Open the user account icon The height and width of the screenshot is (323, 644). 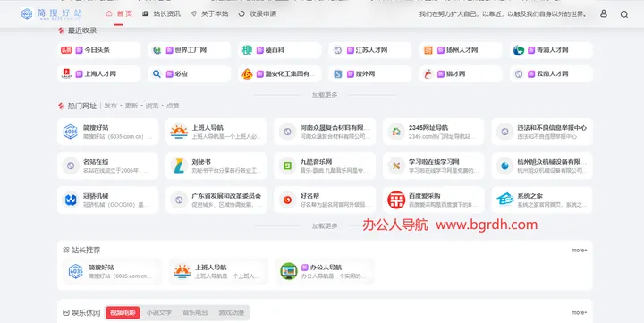604,14
